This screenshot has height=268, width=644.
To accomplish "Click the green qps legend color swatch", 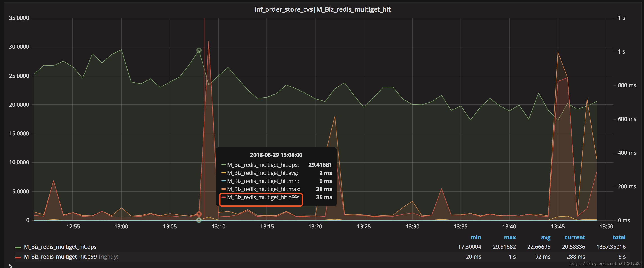I will [18, 247].
